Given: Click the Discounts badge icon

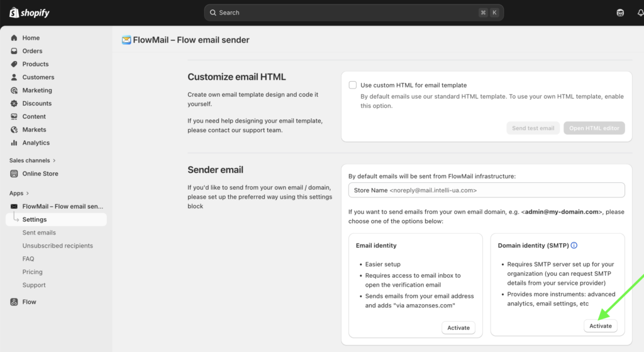Looking at the screenshot, I should [x=14, y=103].
